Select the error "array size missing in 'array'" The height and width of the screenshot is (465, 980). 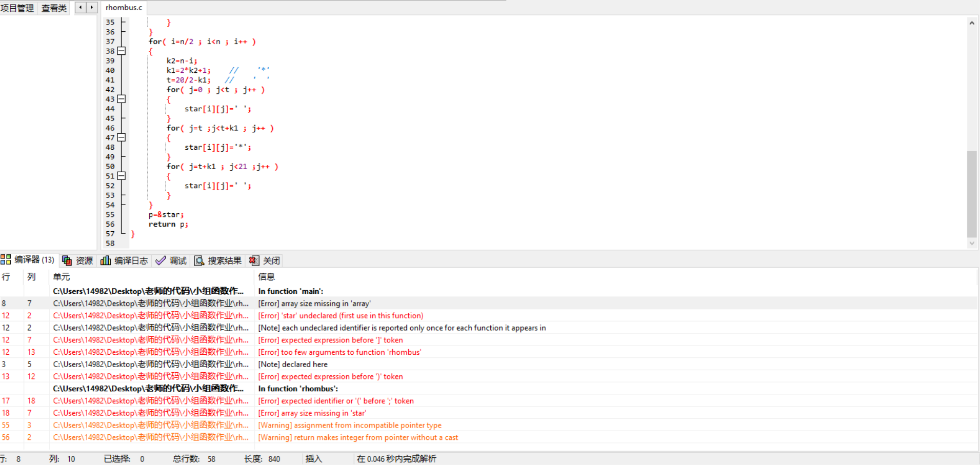tap(488, 304)
